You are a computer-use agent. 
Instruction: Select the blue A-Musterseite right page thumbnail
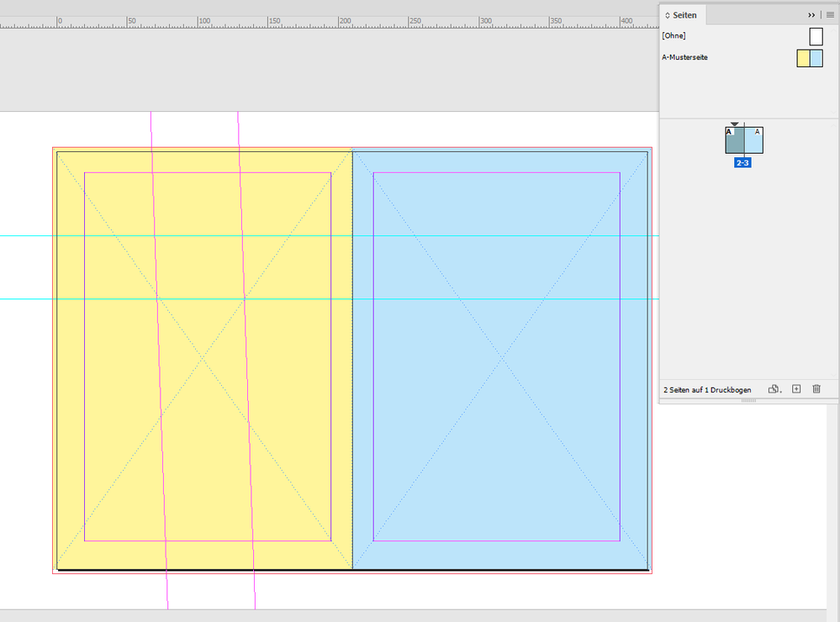pyautogui.click(x=816, y=58)
